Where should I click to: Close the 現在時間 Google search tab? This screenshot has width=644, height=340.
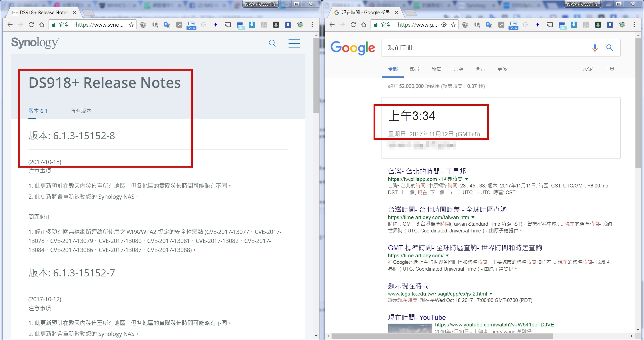(396, 12)
